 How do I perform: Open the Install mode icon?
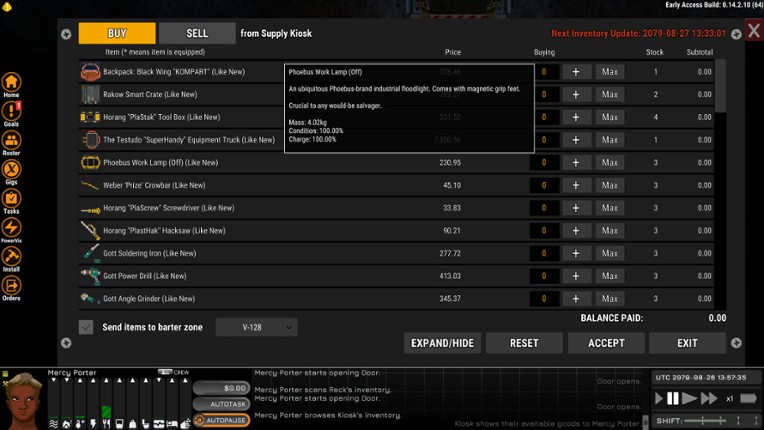tap(11, 257)
